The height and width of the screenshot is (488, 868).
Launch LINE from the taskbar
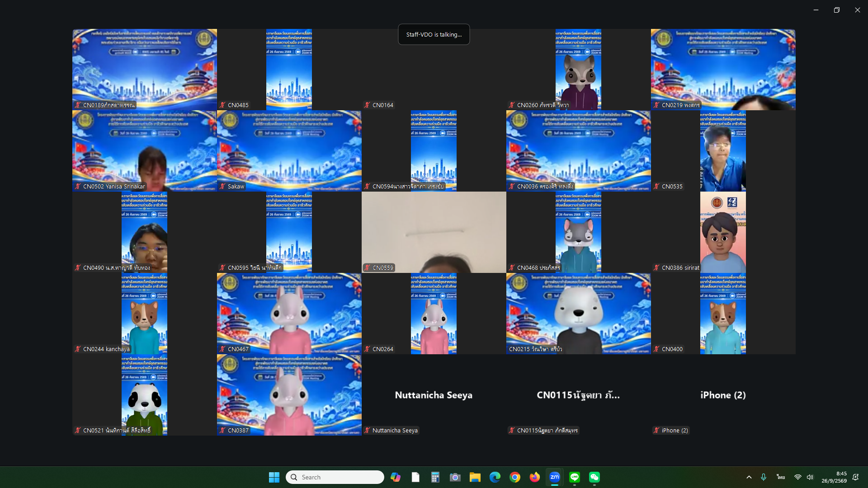click(575, 477)
